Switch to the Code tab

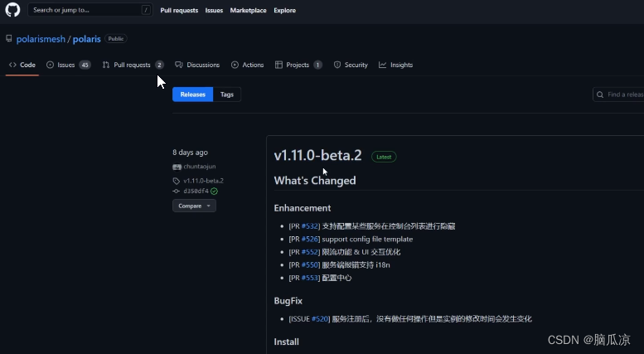pos(22,65)
